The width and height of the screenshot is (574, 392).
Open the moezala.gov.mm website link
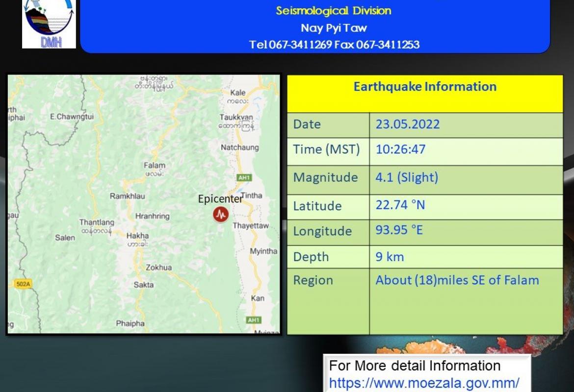click(424, 383)
